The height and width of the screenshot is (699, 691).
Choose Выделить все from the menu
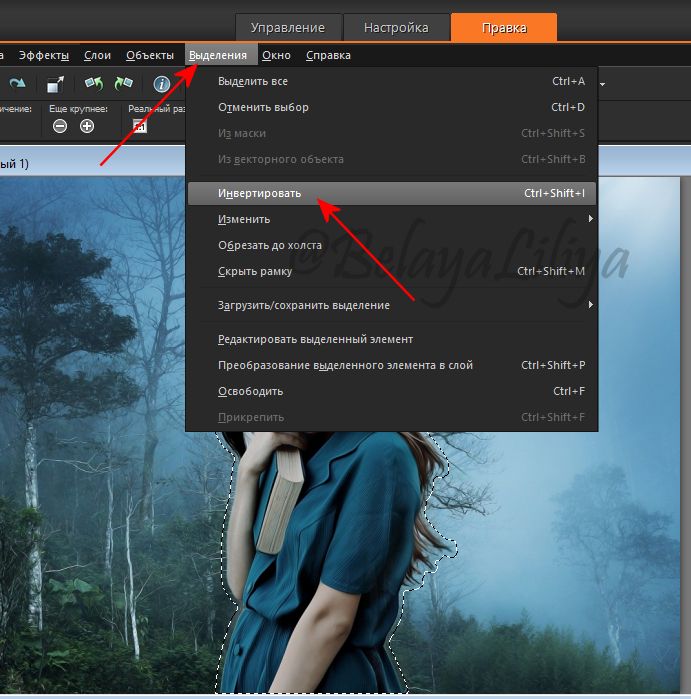tap(392, 81)
